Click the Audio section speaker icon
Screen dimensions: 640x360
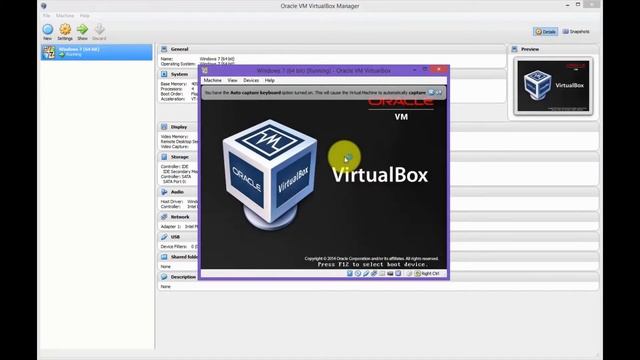pos(164,192)
